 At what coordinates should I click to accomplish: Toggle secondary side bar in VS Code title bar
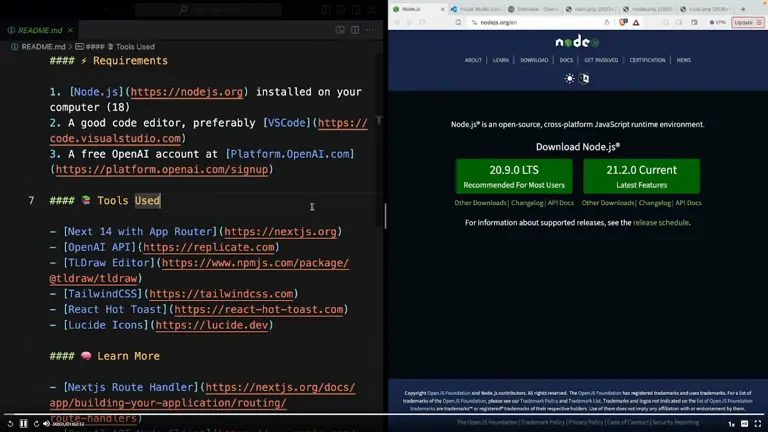pos(356,9)
